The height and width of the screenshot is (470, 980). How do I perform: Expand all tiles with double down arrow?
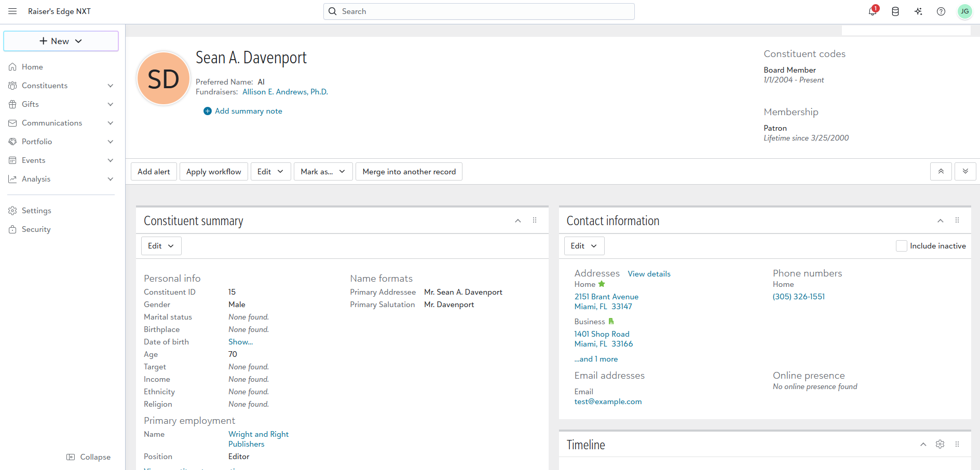click(965, 171)
